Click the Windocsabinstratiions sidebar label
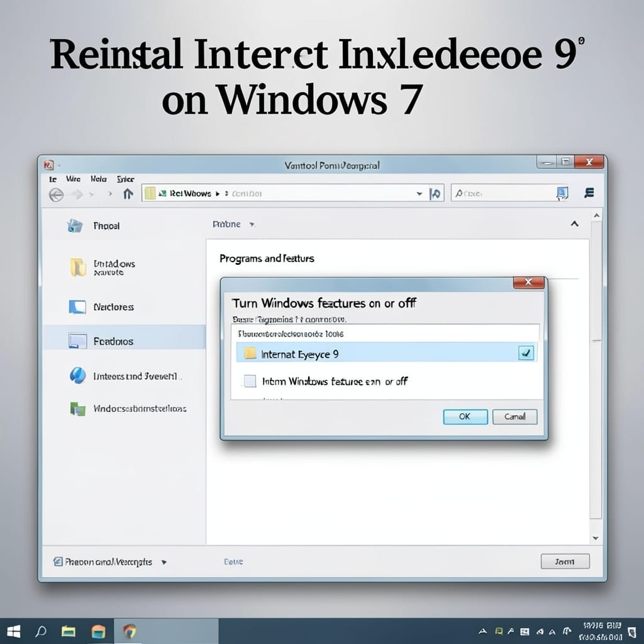Image resolution: width=644 pixels, height=644 pixels. 140,409
